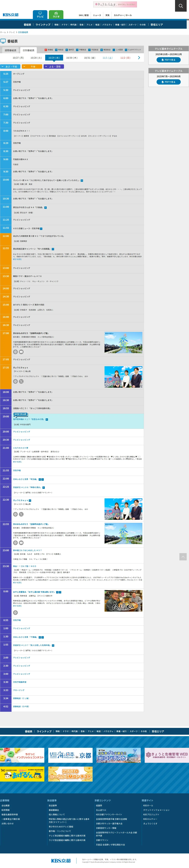The width and height of the screenshot is (189, 868).
Task: Open the 22:25 京都好日 #106 program link
Action: click(27, 487)
